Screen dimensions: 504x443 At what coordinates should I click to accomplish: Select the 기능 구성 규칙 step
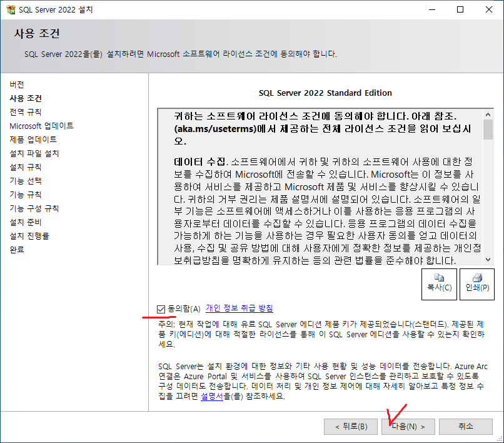point(34,208)
